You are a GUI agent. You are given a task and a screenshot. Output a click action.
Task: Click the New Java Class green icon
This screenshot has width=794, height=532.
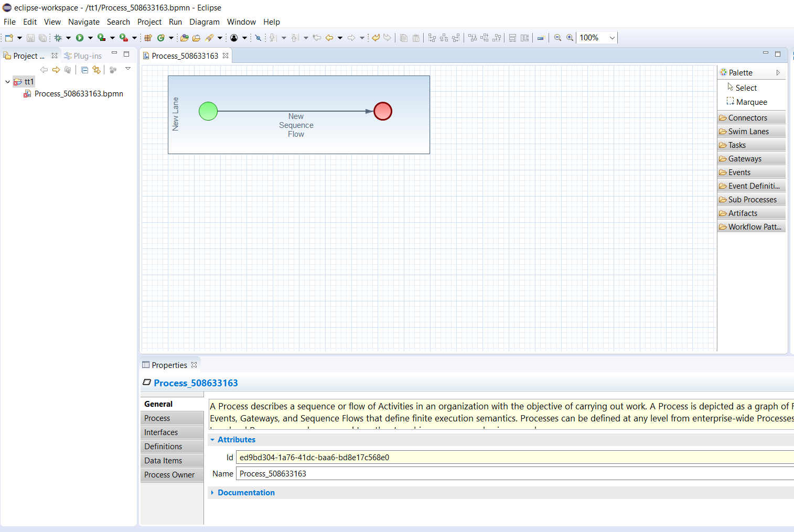(161, 38)
